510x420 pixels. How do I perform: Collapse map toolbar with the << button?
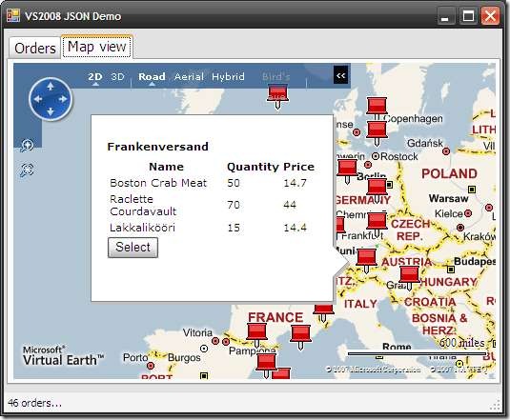(341, 75)
